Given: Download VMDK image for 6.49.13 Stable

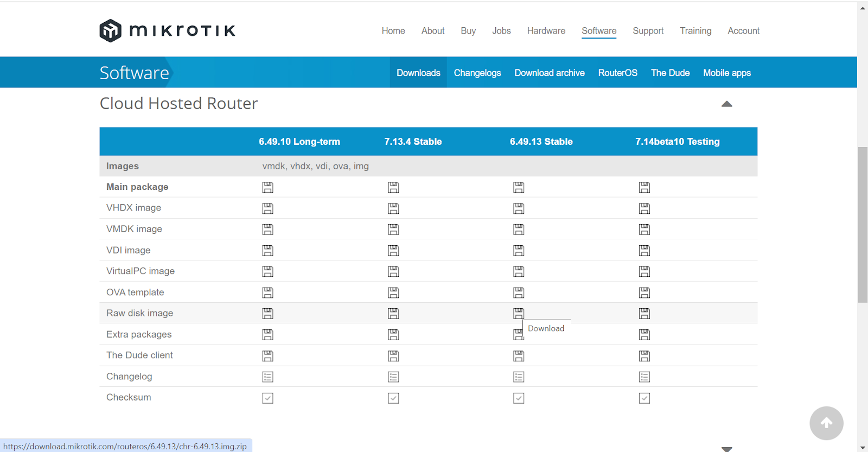Looking at the screenshot, I should click(519, 230).
